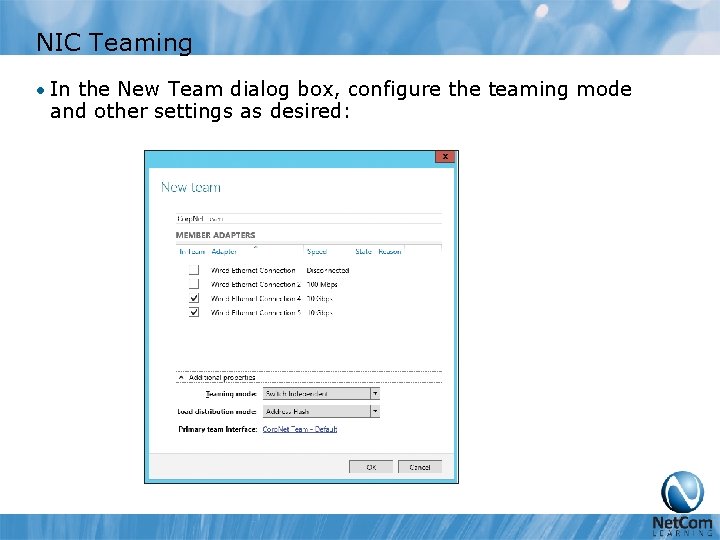Select the 100 Mbps speed value

click(322, 285)
